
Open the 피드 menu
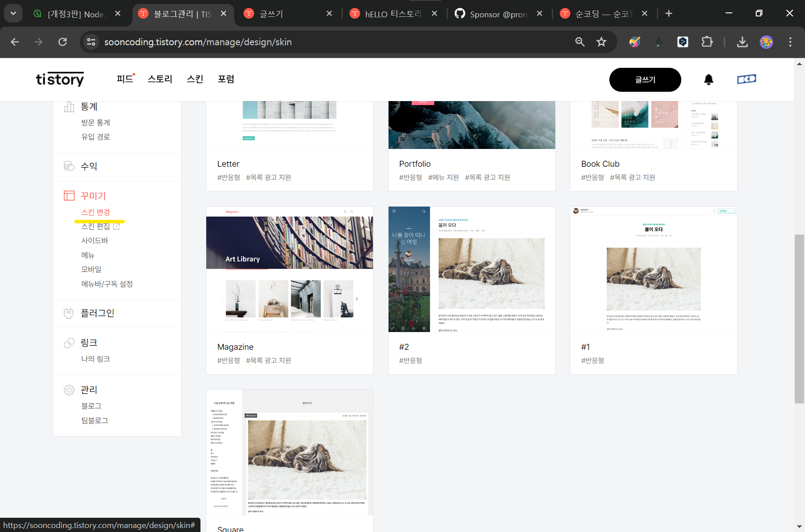125,79
